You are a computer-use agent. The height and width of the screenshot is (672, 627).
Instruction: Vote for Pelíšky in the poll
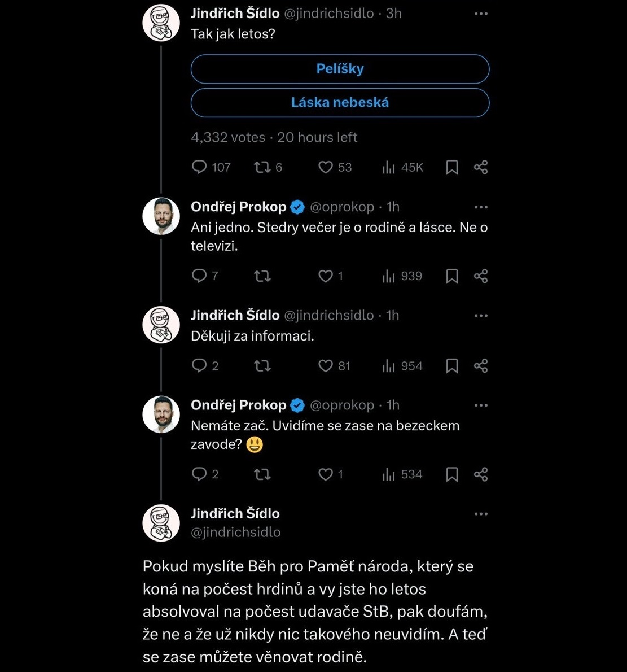point(340,69)
